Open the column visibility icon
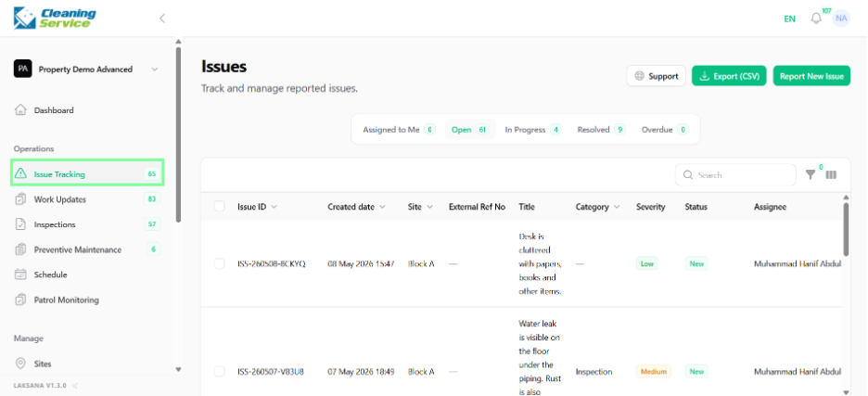868x396 pixels. (x=831, y=175)
